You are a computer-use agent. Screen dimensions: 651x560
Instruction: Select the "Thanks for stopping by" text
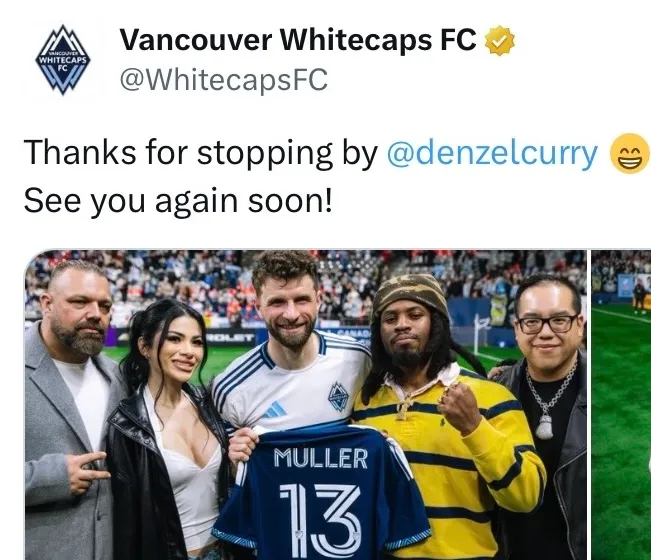pos(201,153)
